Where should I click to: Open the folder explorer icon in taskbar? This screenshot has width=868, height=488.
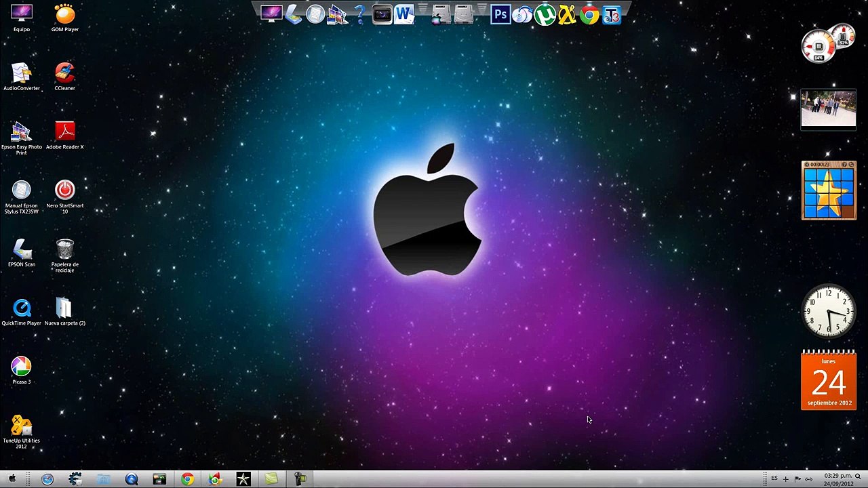(103, 479)
